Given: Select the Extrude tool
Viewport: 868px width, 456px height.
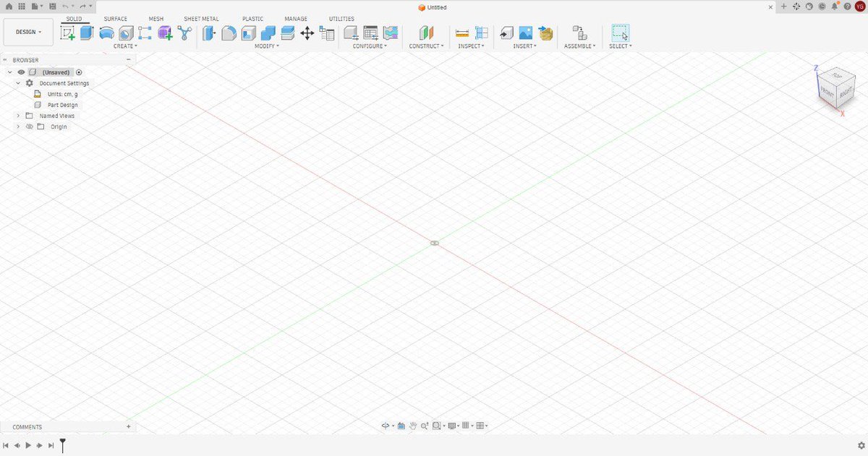Looking at the screenshot, I should (87, 33).
